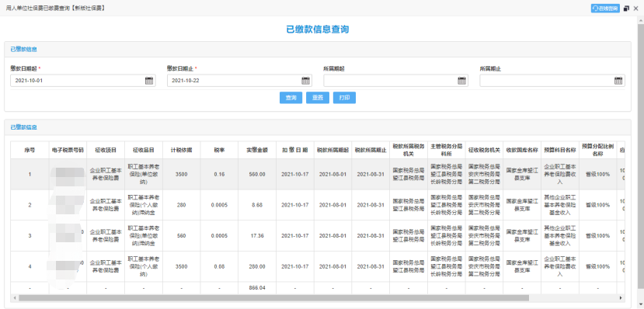Click horizontal scrollbar thumb under the table

coord(274,297)
